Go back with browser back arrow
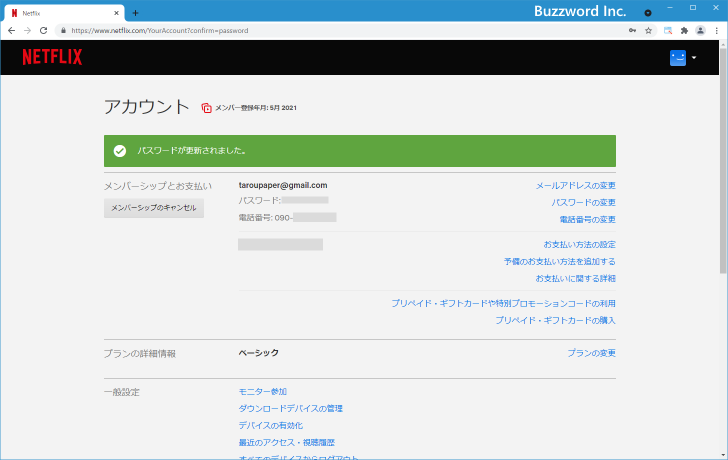Screen dimensions: 728x460 pyautogui.click(x=12, y=31)
